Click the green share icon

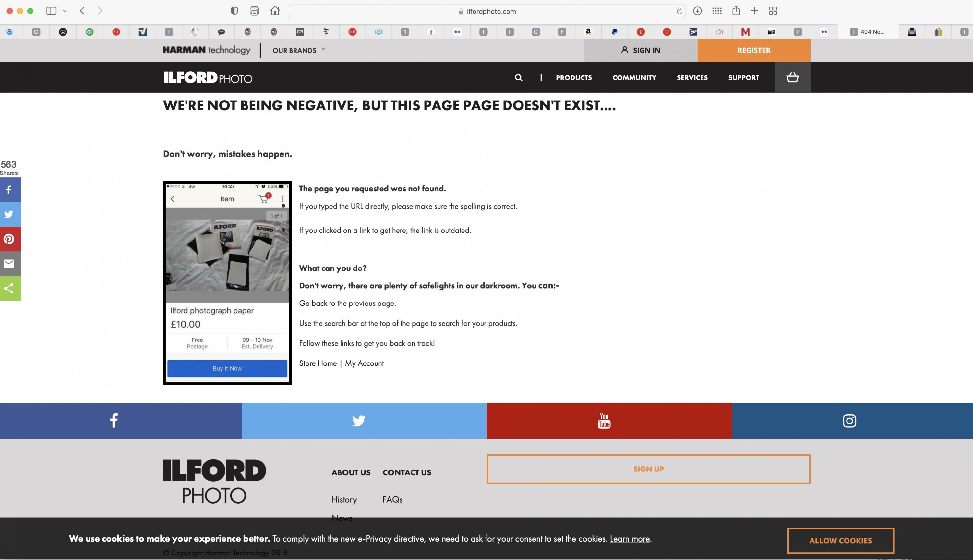click(10, 288)
